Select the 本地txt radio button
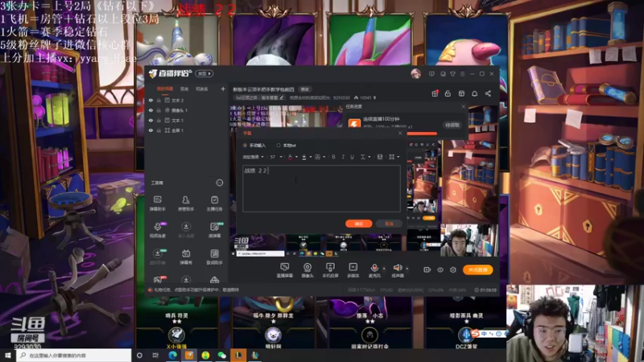Viewport: 644px width, 362px height. point(279,146)
